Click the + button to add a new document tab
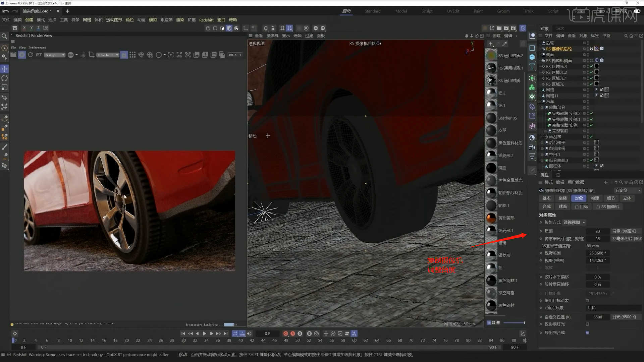This screenshot has height=362, width=644. coord(67,11)
